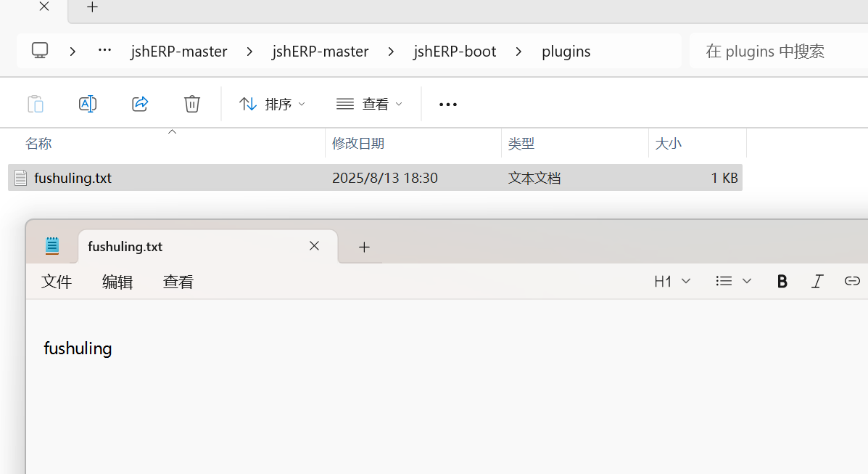This screenshot has width=868, height=474.
Task: Click the This PC monitor icon
Action: 40,51
